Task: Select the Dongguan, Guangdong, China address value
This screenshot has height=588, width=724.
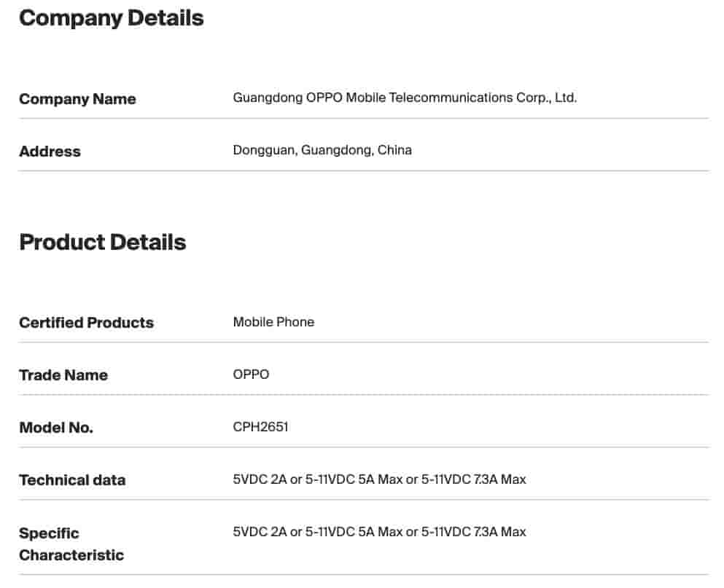Action: (x=322, y=150)
